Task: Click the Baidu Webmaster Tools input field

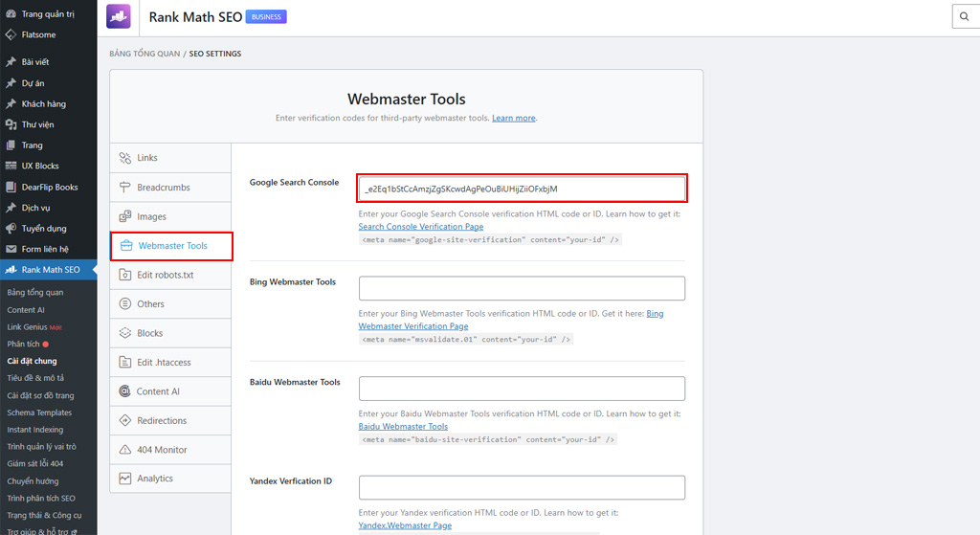Action: coord(522,389)
